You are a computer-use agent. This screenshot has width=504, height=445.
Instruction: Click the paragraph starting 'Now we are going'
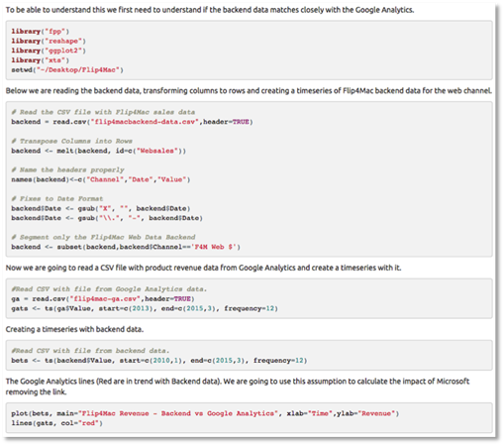point(203,268)
